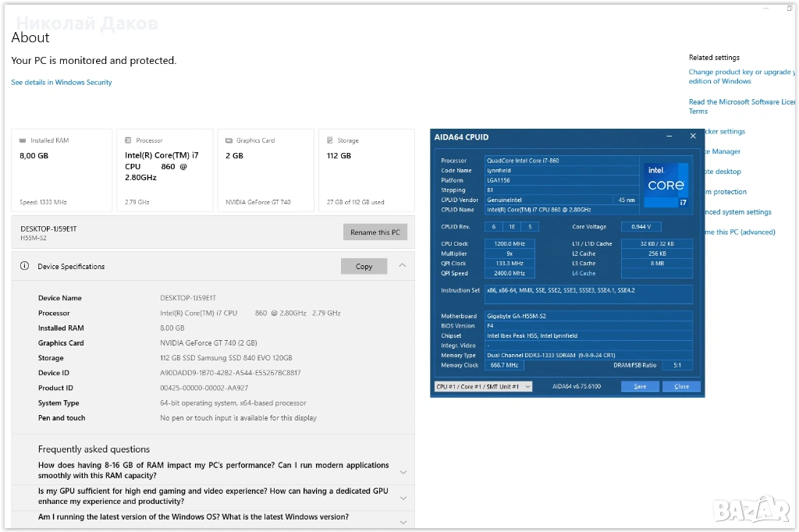Close AIDA64 CPUID with the X icon
The width and height of the screenshot is (799, 532).
pos(693,137)
